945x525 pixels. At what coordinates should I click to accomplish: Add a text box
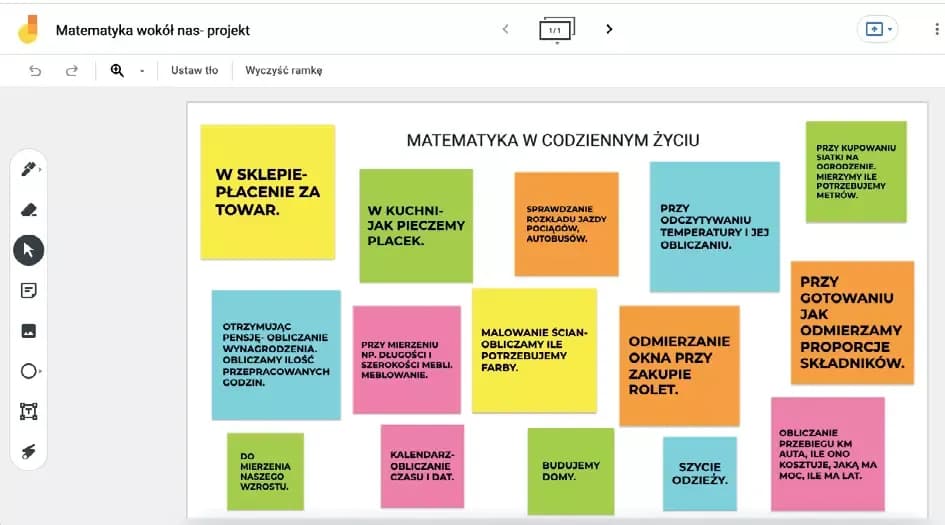click(28, 411)
